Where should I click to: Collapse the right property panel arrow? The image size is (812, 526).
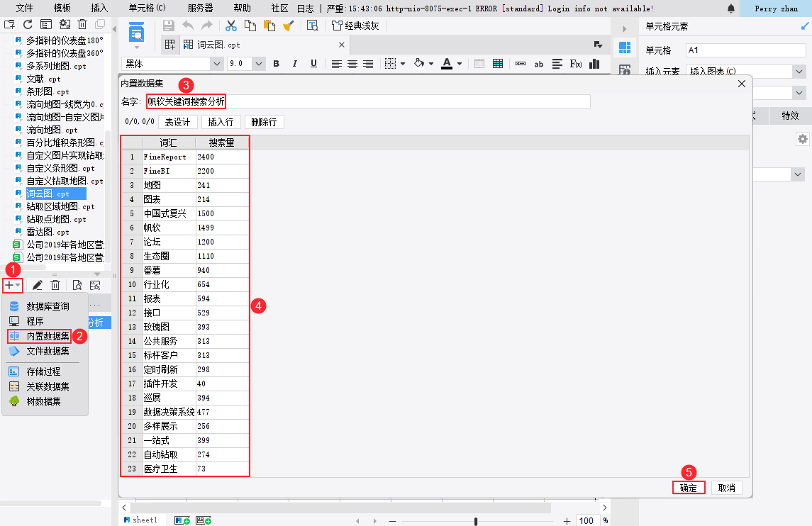point(624,29)
